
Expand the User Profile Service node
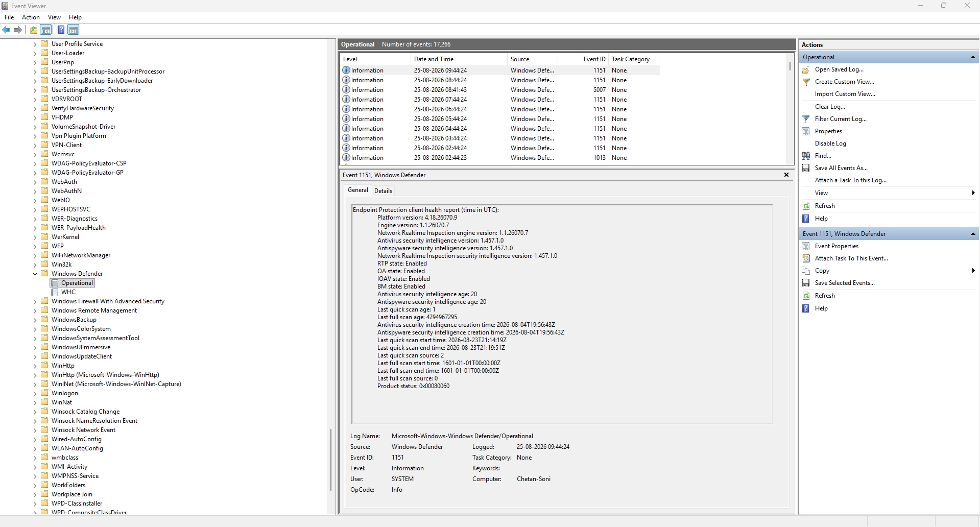(x=35, y=44)
